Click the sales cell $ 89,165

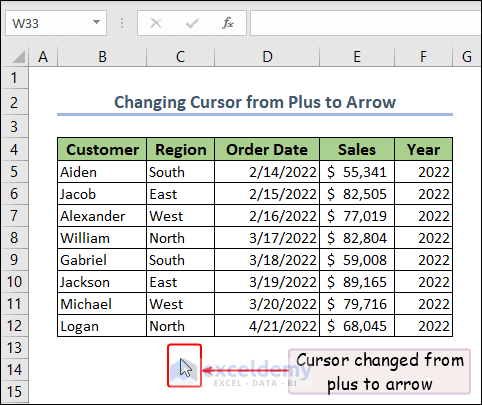coord(357,282)
